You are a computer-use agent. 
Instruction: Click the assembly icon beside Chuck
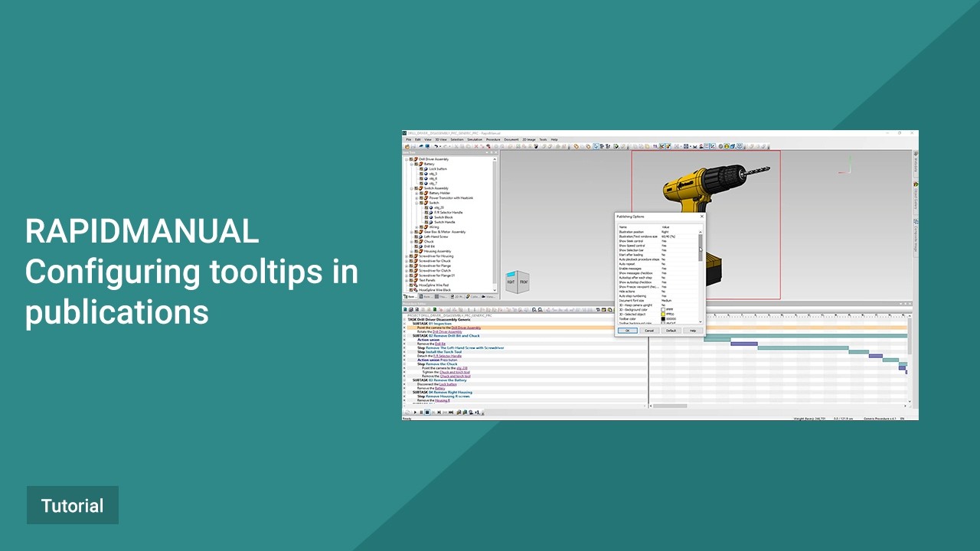(421, 242)
